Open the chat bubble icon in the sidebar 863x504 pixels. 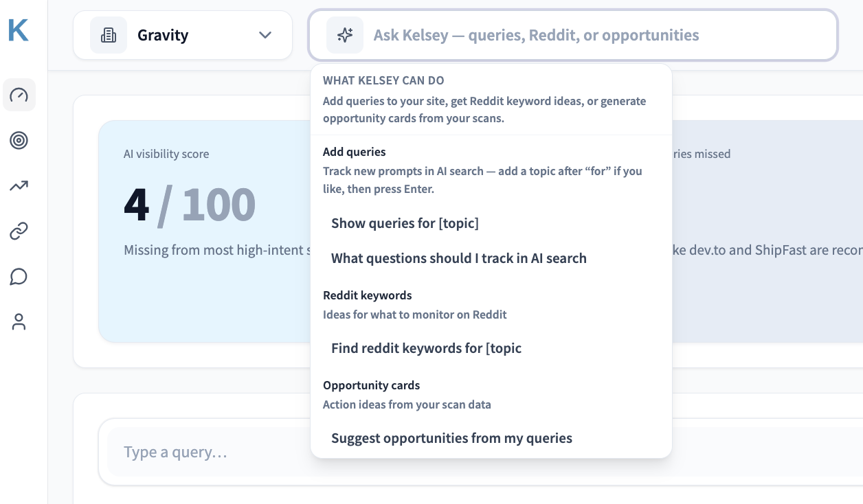click(19, 277)
